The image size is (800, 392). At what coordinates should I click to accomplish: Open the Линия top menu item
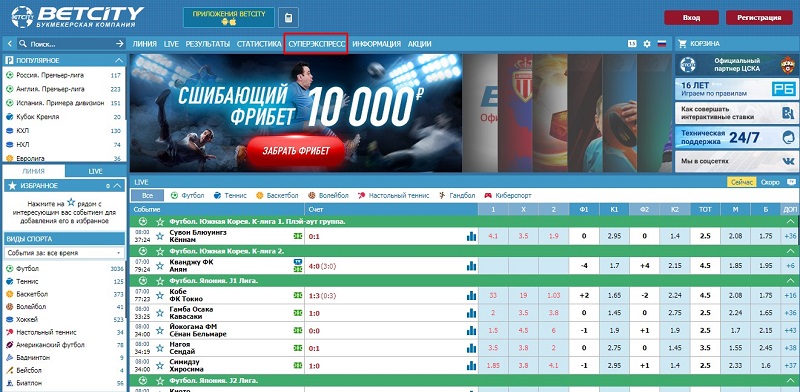pos(144,44)
